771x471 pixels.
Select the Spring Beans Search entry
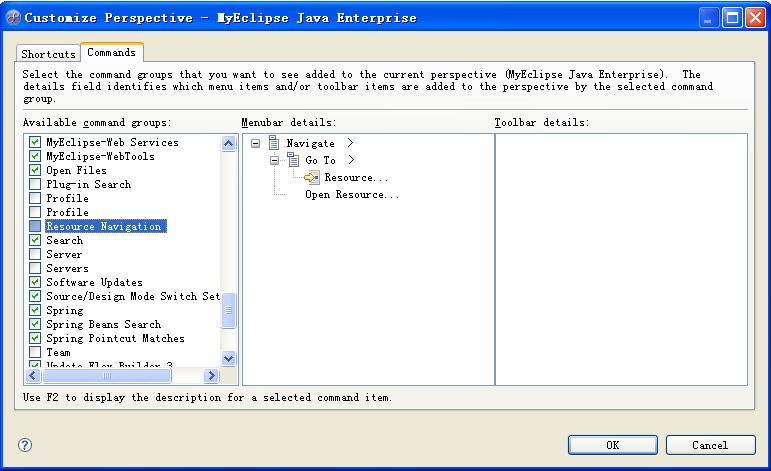tap(104, 324)
